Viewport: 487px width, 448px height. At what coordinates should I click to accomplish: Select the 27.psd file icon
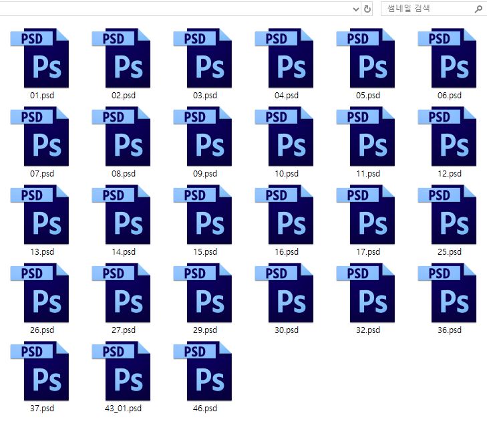(x=121, y=293)
